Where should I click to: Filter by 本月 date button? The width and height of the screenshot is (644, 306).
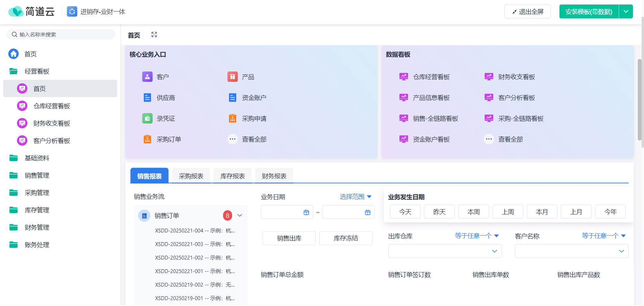542,212
